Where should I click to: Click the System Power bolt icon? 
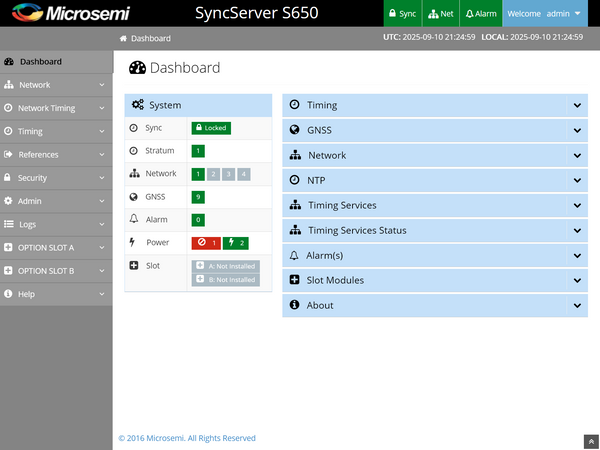[132, 242]
